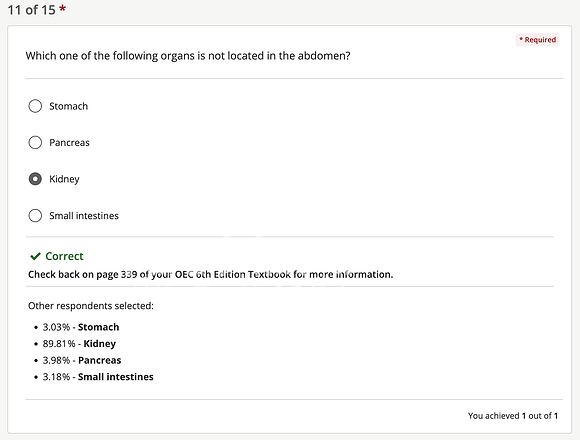Click the Stomach answer label
This screenshot has width=580, height=440.
coord(68,106)
